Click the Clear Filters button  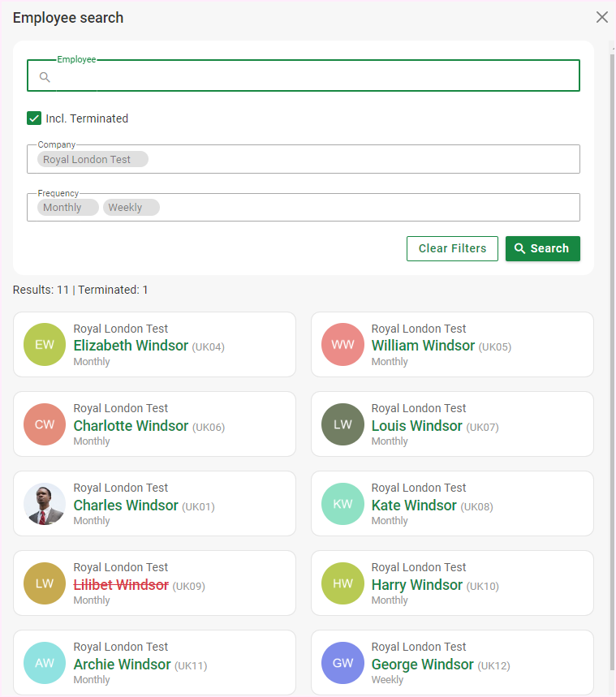[x=452, y=248]
